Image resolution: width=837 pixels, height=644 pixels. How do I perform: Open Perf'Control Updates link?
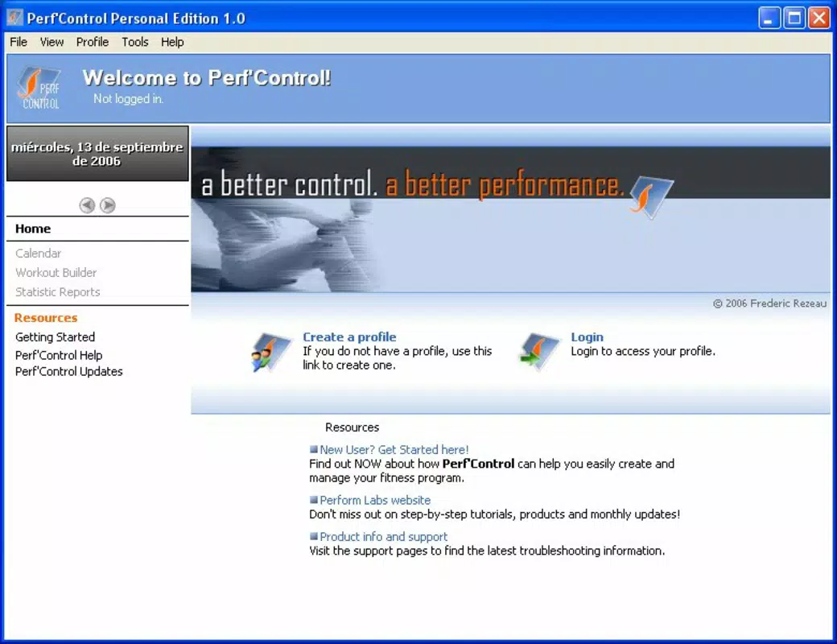[x=69, y=371]
